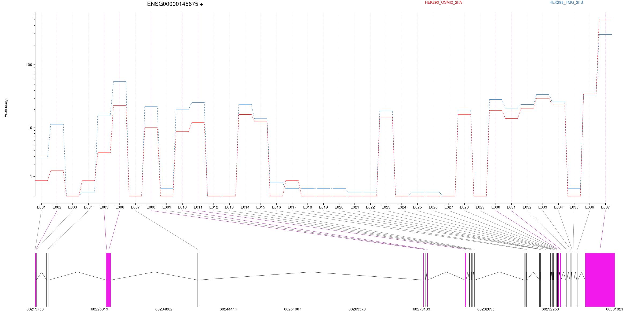Viewport: 644px width, 322px height.
Task: Click the Exon usage axis label
Action: [x=6, y=107]
